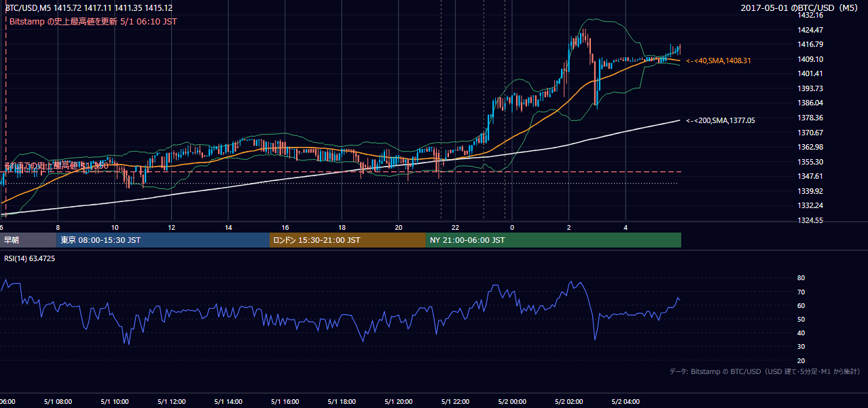Click price axis value 1355.30
The width and height of the screenshot is (868, 408).
[810, 162]
